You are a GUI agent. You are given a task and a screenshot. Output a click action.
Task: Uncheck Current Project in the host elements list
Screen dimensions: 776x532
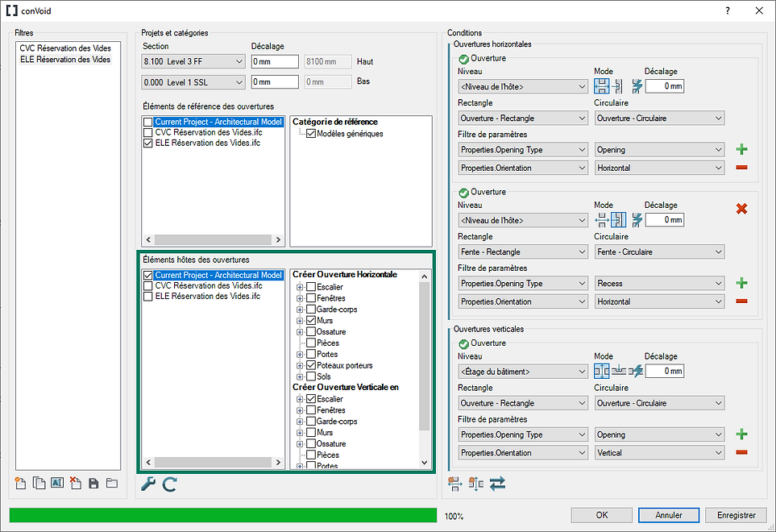(x=148, y=275)
